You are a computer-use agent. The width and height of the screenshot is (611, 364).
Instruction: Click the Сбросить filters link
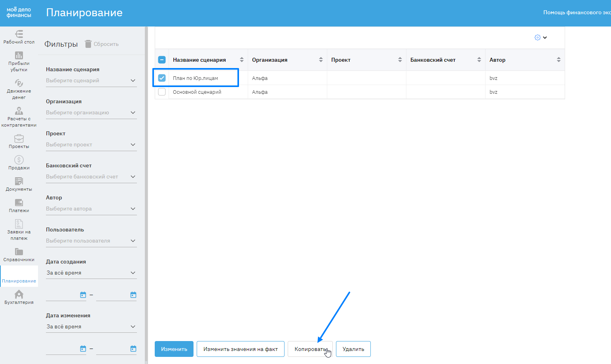106,44
